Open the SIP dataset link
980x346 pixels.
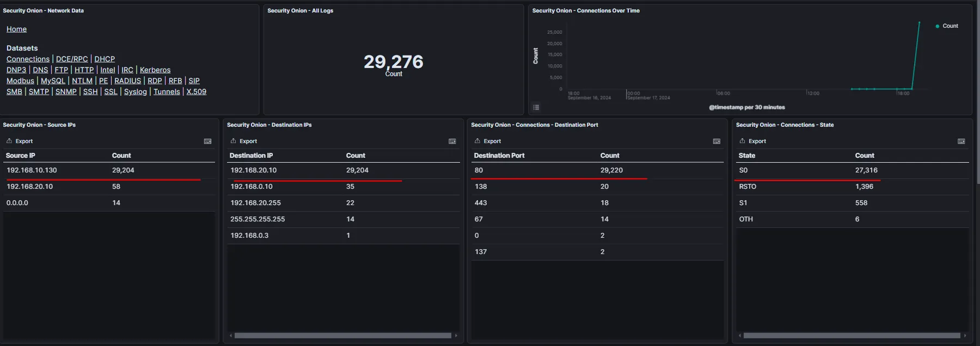pyautogui.click(x=194, y=81)
